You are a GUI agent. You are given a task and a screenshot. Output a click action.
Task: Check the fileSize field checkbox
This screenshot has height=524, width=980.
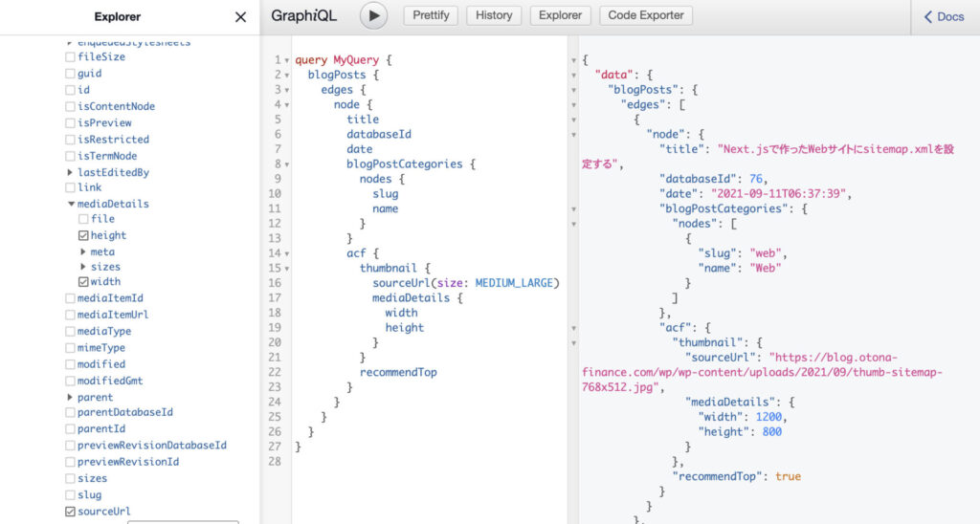coord(70,56)
